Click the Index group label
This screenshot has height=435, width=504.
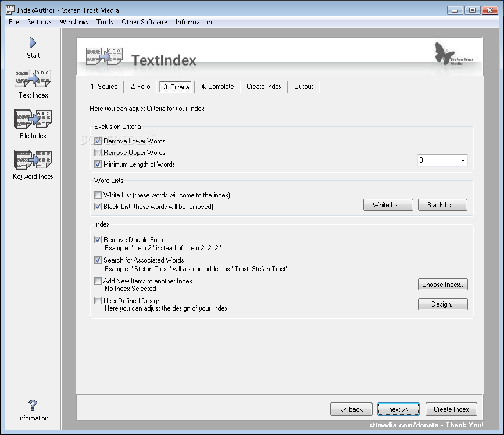point(102,224)
